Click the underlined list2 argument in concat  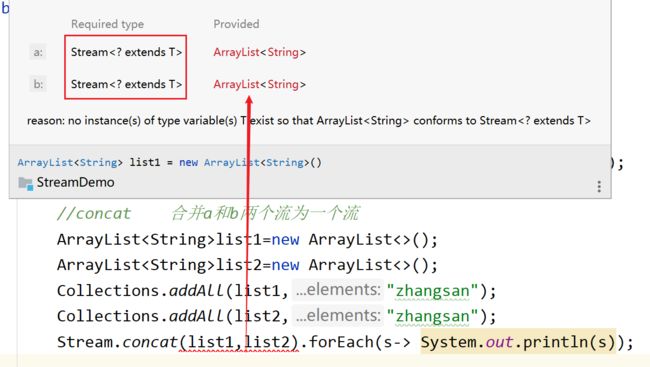tap(269, 342)
